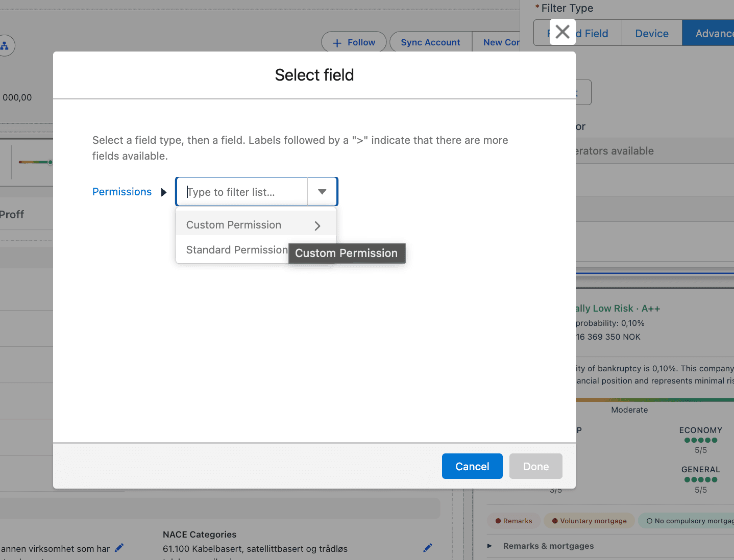Click the NACE Categories label
Screen dimensions: 734x560
[x=200, y=534]
